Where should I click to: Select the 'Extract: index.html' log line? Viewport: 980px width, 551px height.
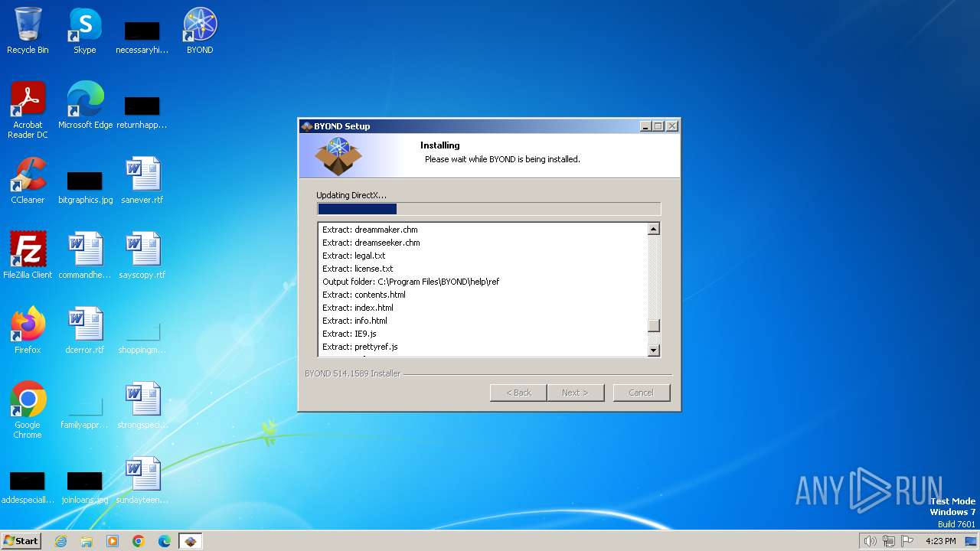point(358,308)
